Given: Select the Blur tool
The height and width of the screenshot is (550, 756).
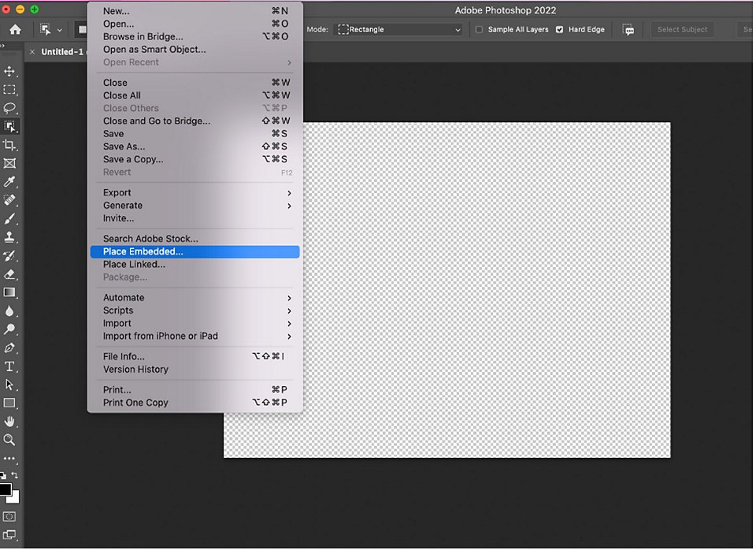Looking at the screenshot, I should (x=9, y=311).
